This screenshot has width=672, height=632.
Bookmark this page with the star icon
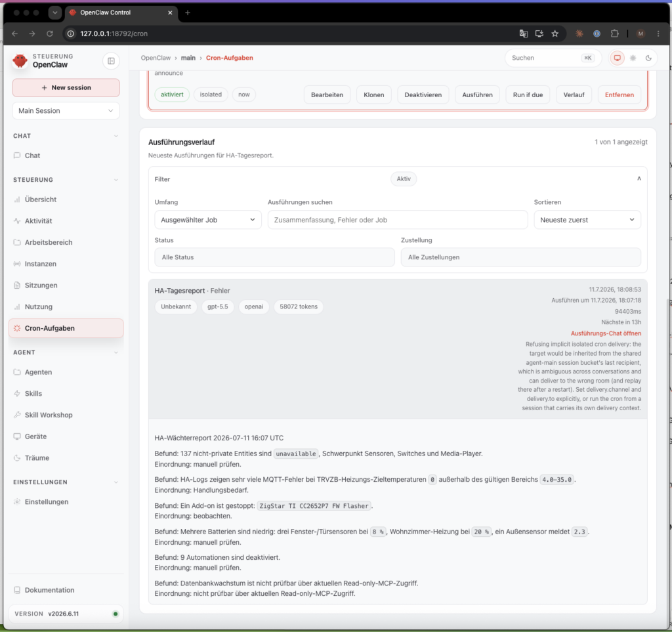click(x=555, y=33)
